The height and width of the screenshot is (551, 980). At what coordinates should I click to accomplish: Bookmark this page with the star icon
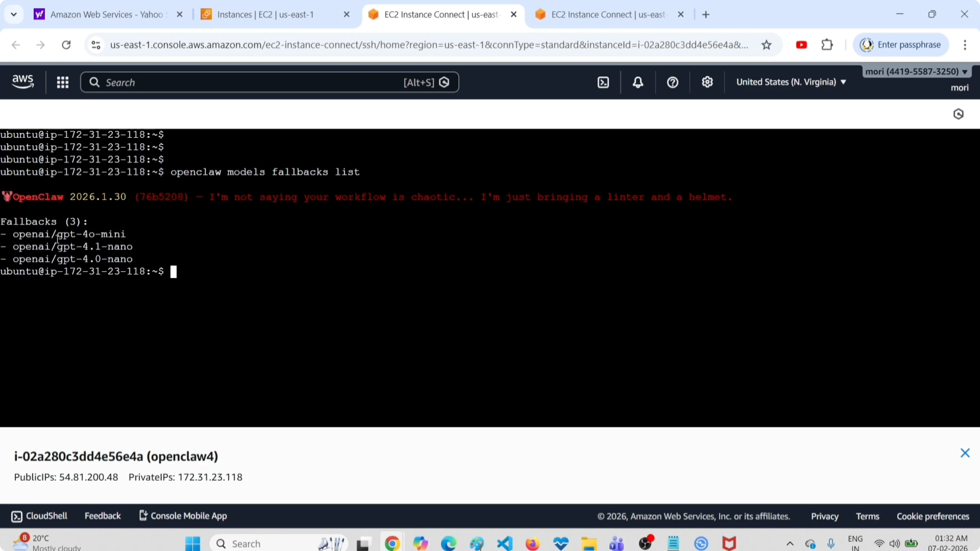(766, 45)
